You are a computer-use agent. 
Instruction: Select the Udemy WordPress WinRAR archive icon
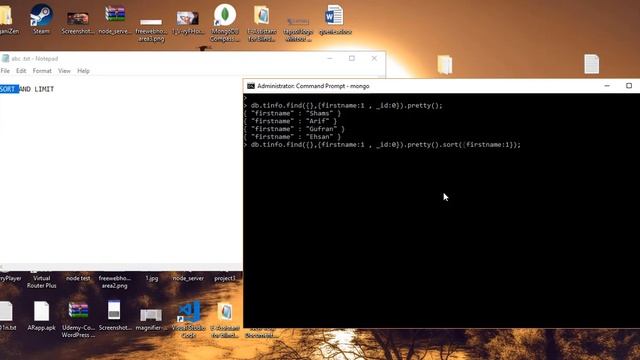tap(78, 311)
